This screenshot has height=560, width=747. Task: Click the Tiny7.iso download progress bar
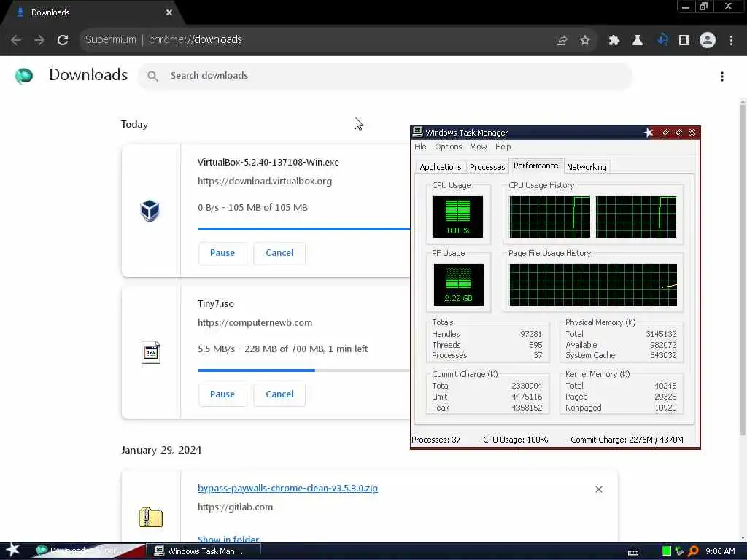tap(304, 370)
